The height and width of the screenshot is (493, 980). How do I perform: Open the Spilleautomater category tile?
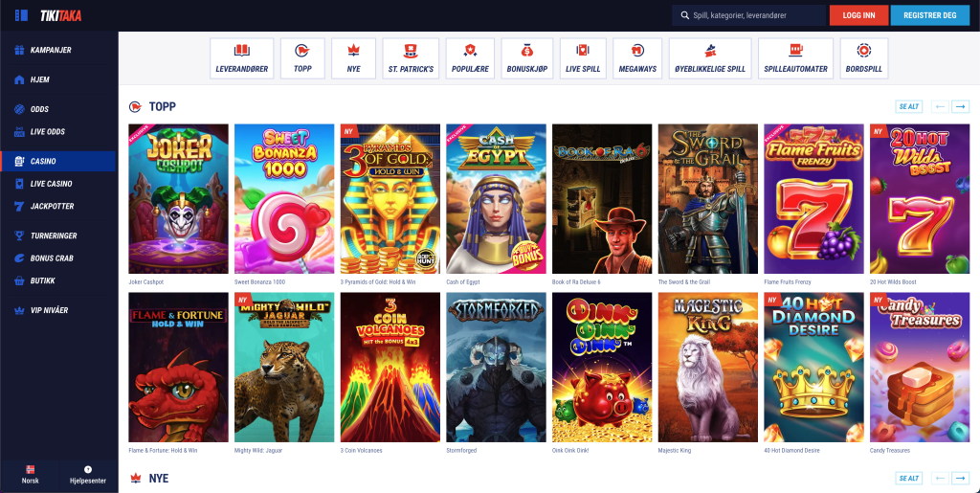click(x=795, y=58)
